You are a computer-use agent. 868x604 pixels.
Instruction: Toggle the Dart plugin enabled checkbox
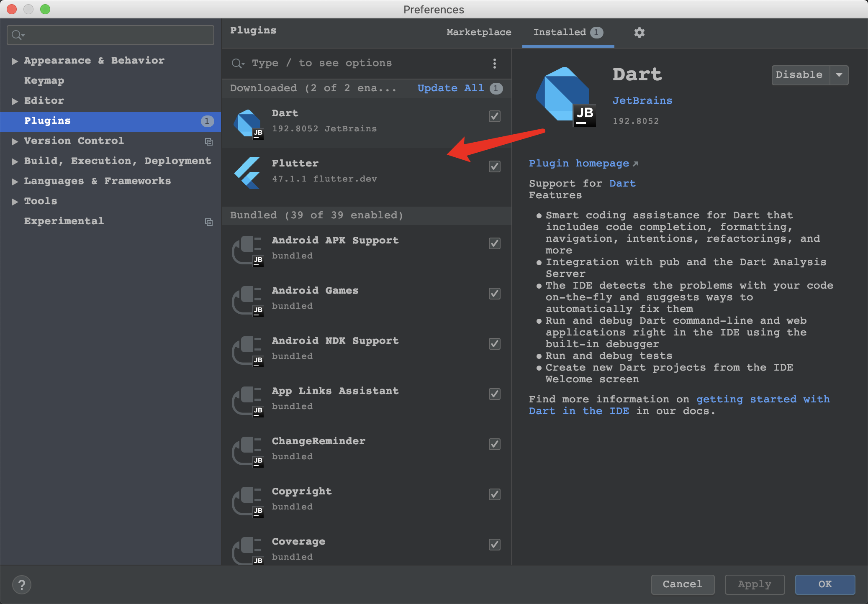[x=494, y=116]
